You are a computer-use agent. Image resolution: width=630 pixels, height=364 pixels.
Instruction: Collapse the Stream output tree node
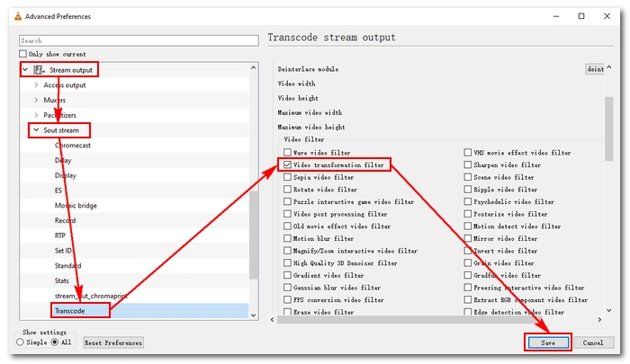25,70
